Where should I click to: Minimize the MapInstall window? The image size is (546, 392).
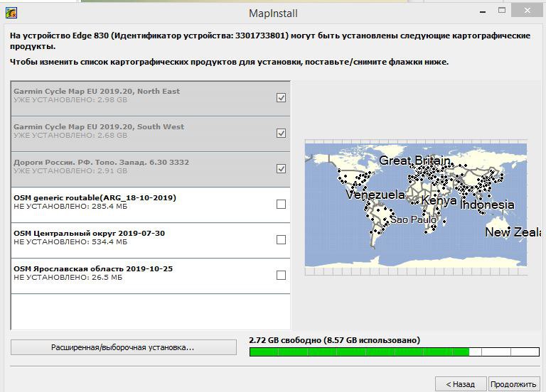[483, 12]
